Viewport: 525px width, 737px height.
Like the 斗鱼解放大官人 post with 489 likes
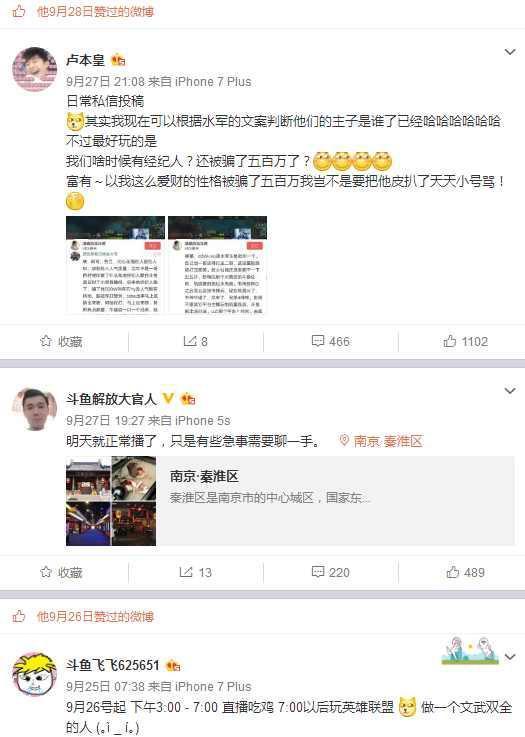(x=466, y=572)
